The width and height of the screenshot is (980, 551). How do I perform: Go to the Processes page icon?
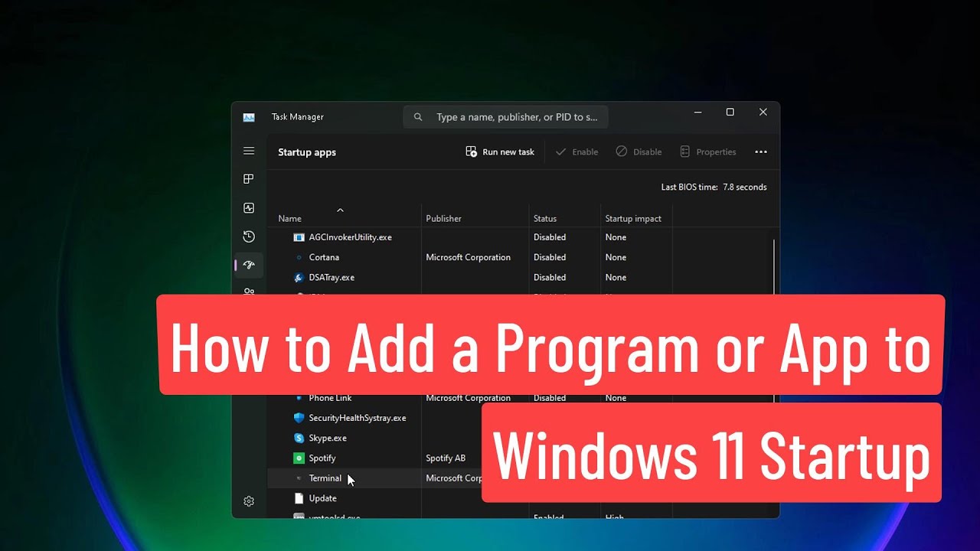tap(249, 179)
